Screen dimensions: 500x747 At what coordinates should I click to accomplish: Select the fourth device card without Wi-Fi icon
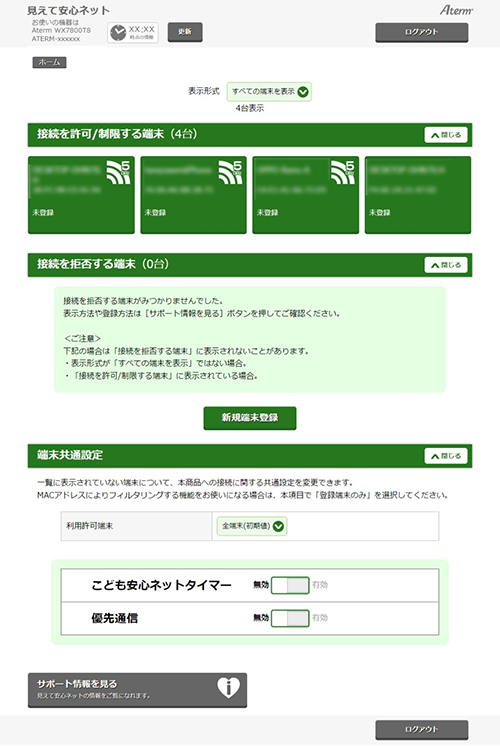coord(418,195)
